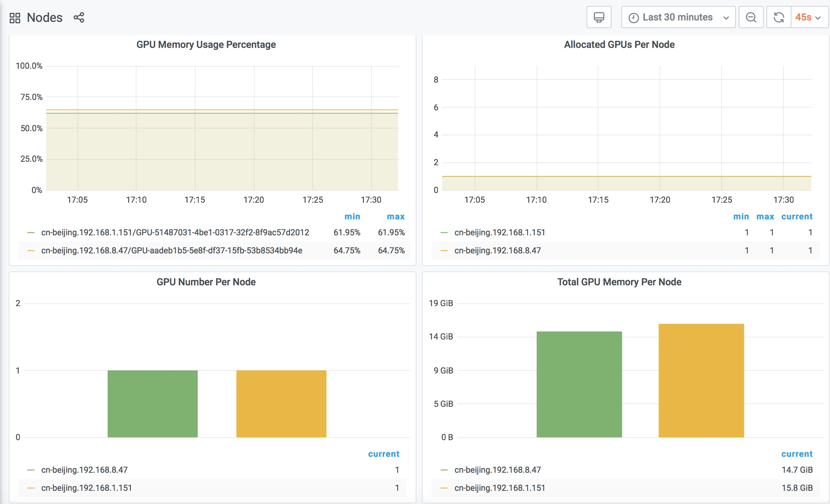Click the zoom out time range icon

tap(751, 17)
